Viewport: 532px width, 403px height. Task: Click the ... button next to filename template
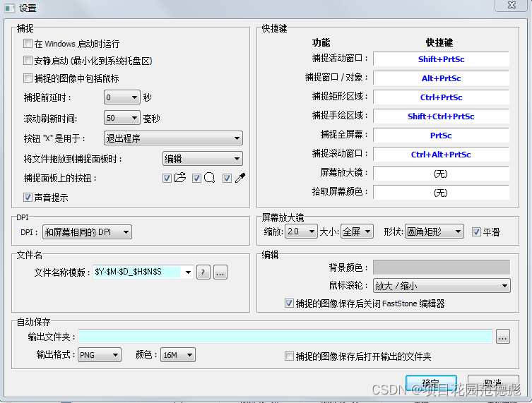[220, 272]
